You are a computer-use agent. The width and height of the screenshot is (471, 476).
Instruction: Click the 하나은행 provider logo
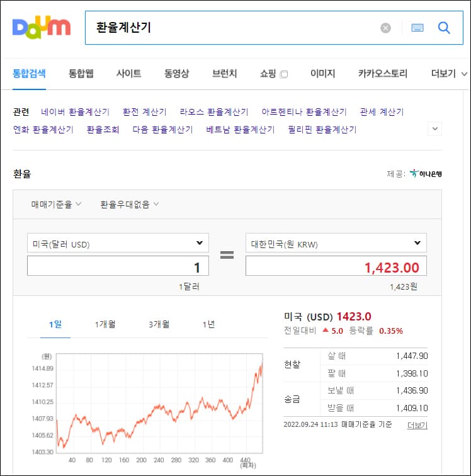[426, 174]
